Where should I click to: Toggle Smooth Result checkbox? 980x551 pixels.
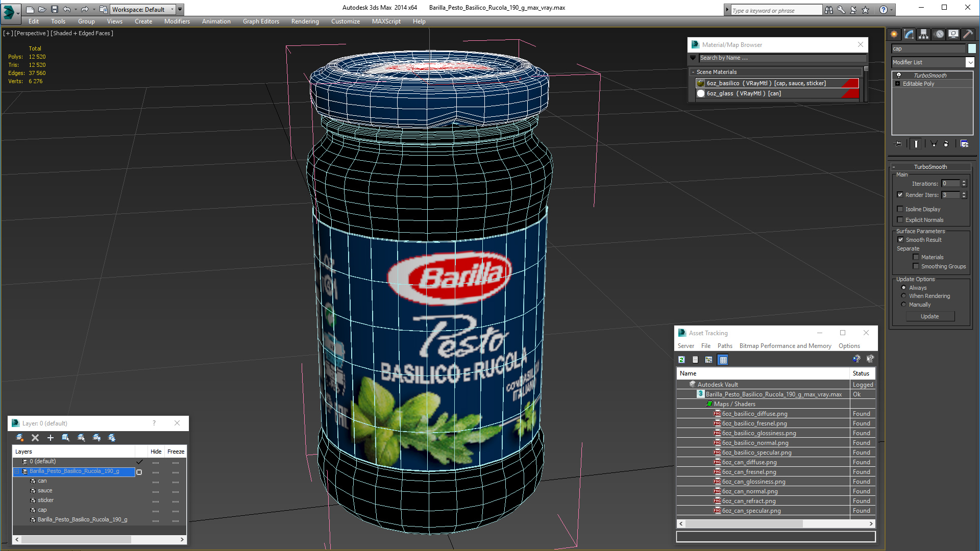point(900,239)
